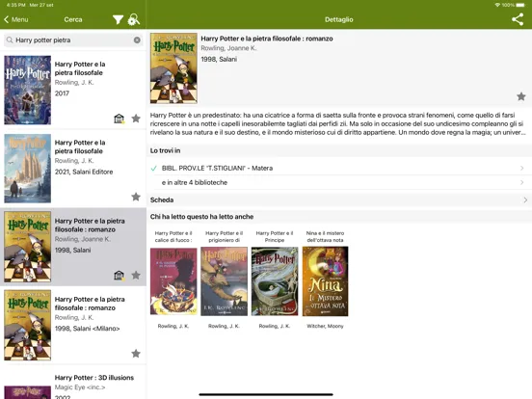Screen dimensions: 532x399
Task: Click 'Rowling, Joanne K.' author in detail
Action: (x=228, y=48)
